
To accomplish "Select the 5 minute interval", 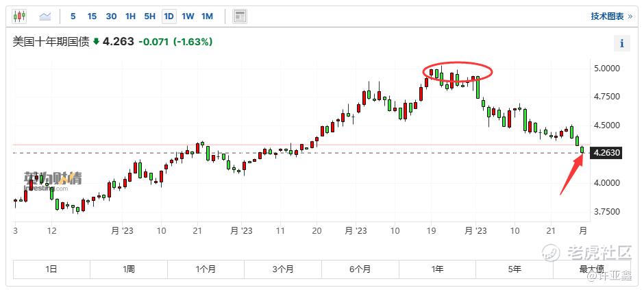I will 73,16.
